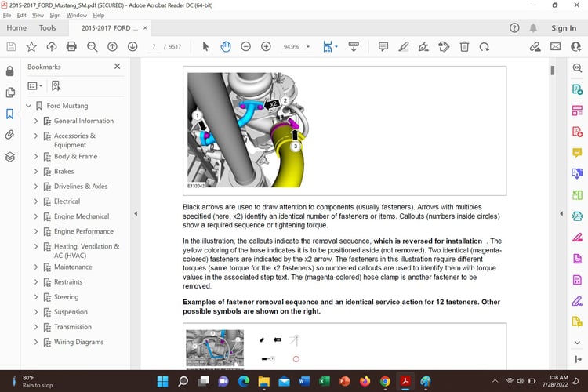Launch Google Chrome from taskbar
This screenshot has height=392, width=588.
pyautogui.click(x=385, y=382)
